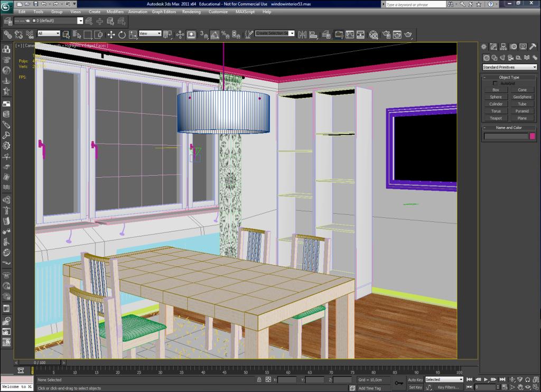This screenshot has width=541, height=392.
Task: Open the Modifiers menu
Action: [115, 12]
